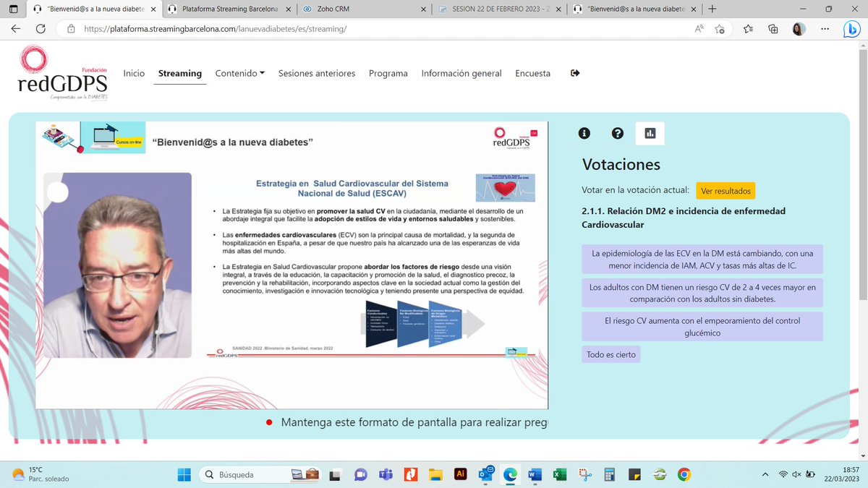Go back with browser back arrow
This screenshot has height=488, width=868.
16,29
